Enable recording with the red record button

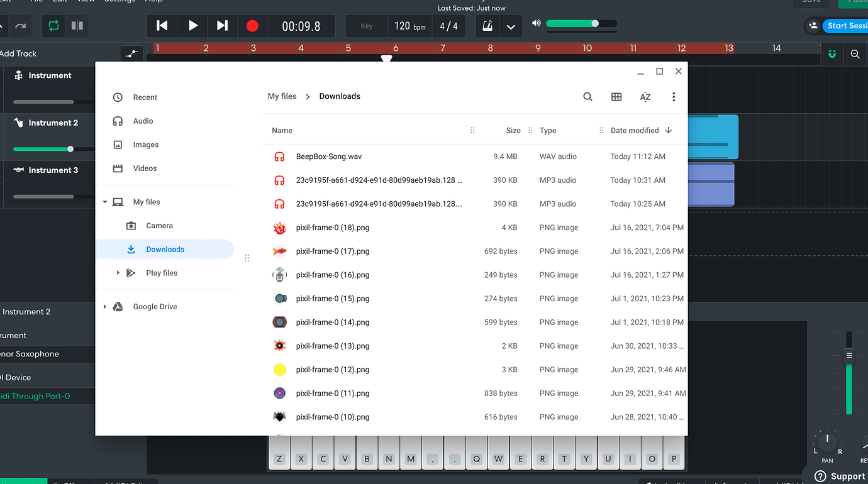click(252, 26)
